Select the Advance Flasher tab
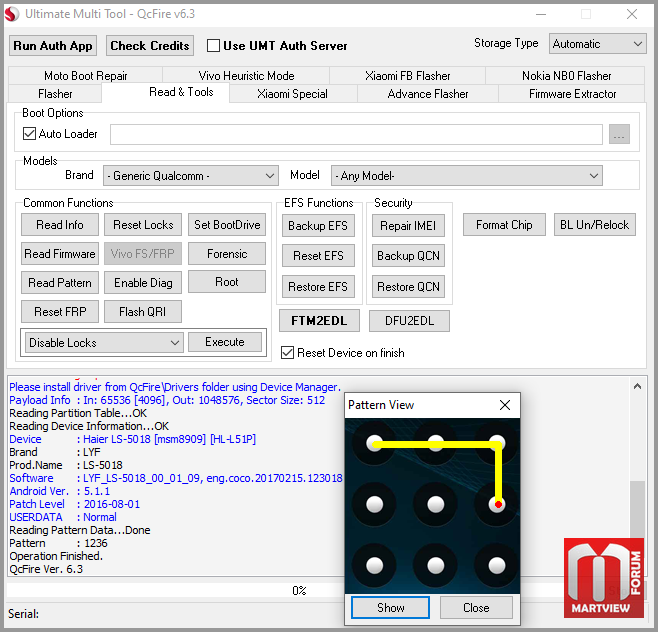658x632 pixels. 428,94
